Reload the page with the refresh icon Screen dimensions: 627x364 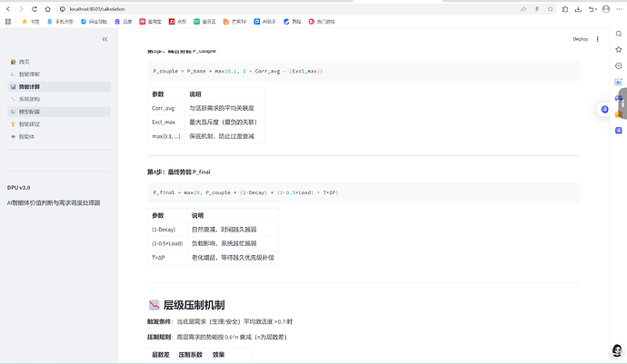[x=35, y=9]
